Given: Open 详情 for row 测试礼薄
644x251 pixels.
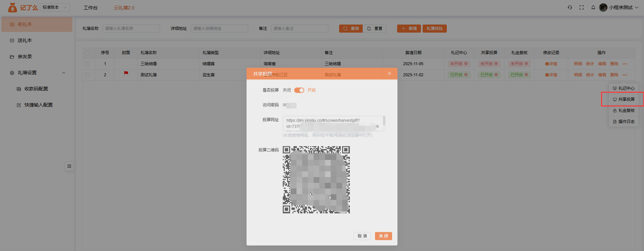Looking at the screenshot, I should (x=551, y=75).
